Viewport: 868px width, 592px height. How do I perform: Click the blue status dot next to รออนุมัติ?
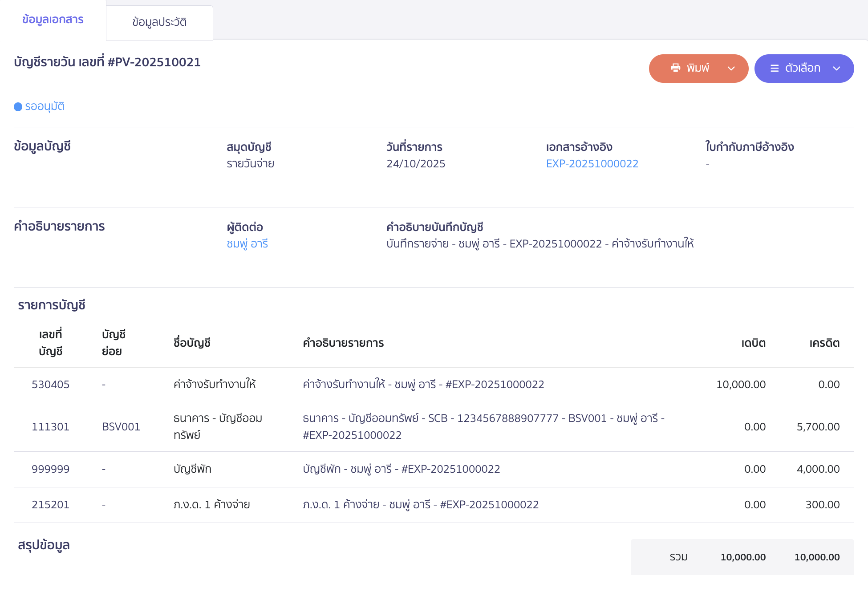tap(18, 106)
